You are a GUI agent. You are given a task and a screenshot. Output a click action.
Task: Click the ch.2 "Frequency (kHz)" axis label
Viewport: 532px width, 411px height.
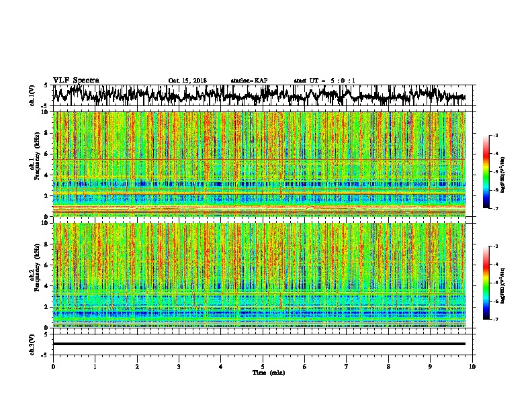click(37, 267)
